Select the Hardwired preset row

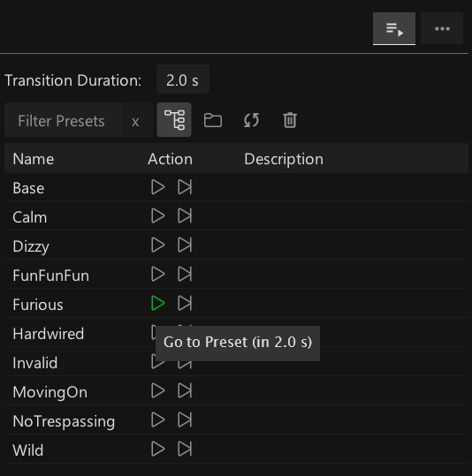click(x=236, y=332)
